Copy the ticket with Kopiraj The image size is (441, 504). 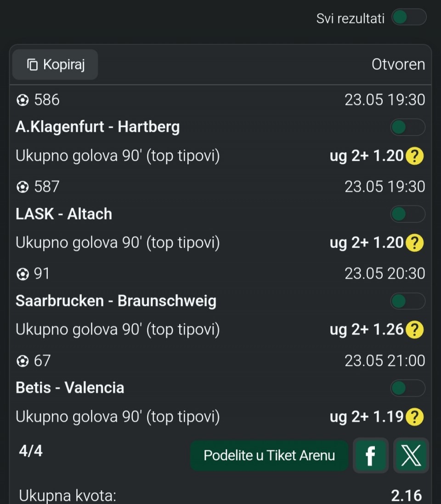coord(55,65)
